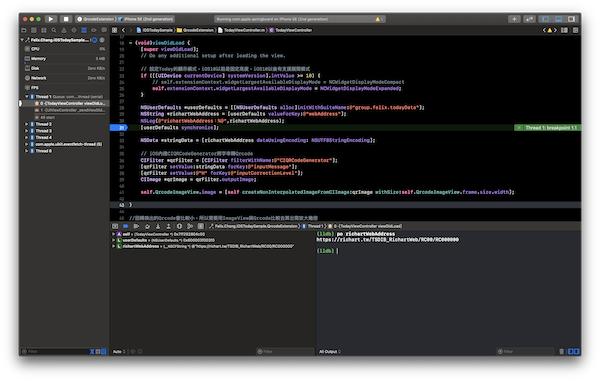Click Continue program execution button
The image size is (600, 381).
[136, 226]
